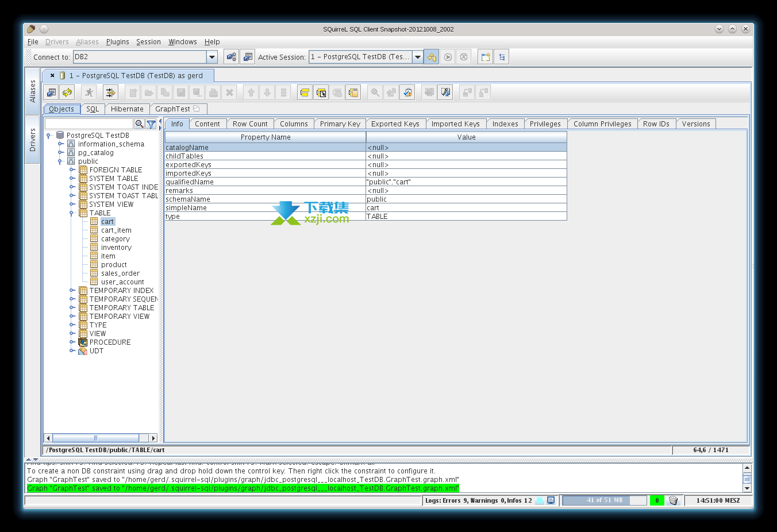
Task: Click the greyed-out down arrow icon
Action: pos(267,92)
